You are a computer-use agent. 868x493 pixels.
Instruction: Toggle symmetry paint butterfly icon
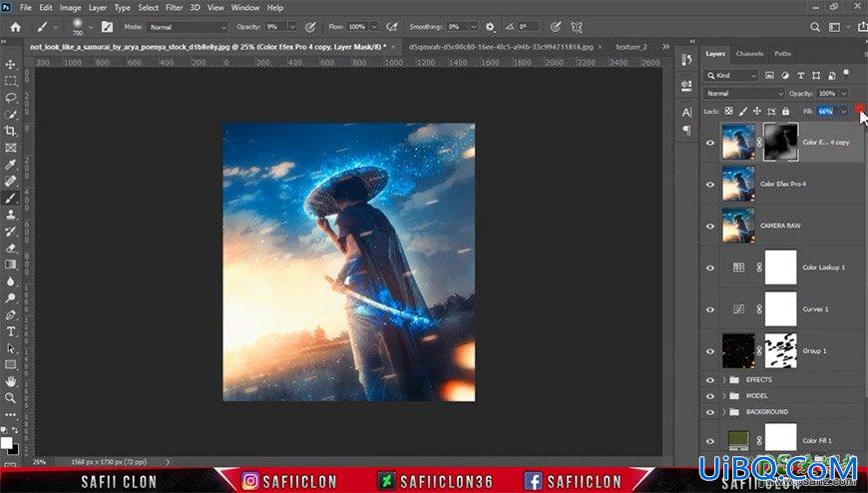click(x=577, y=27)
